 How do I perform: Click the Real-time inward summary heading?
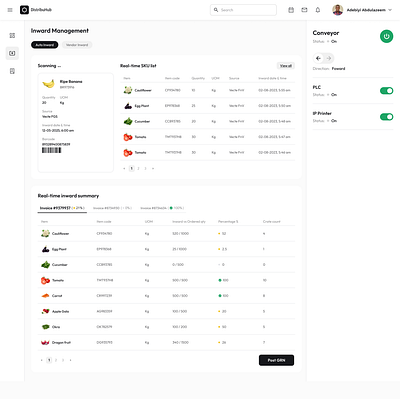click(68, 196)
